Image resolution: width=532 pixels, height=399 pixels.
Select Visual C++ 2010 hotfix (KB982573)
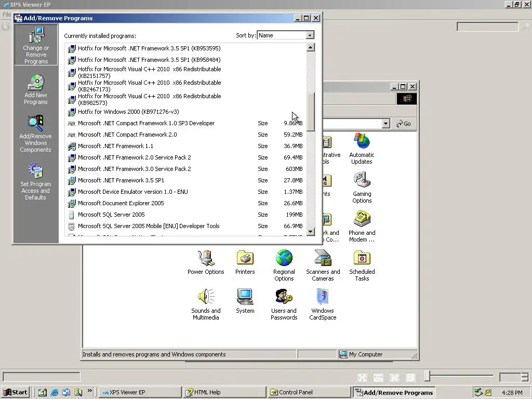click(185, 99)
